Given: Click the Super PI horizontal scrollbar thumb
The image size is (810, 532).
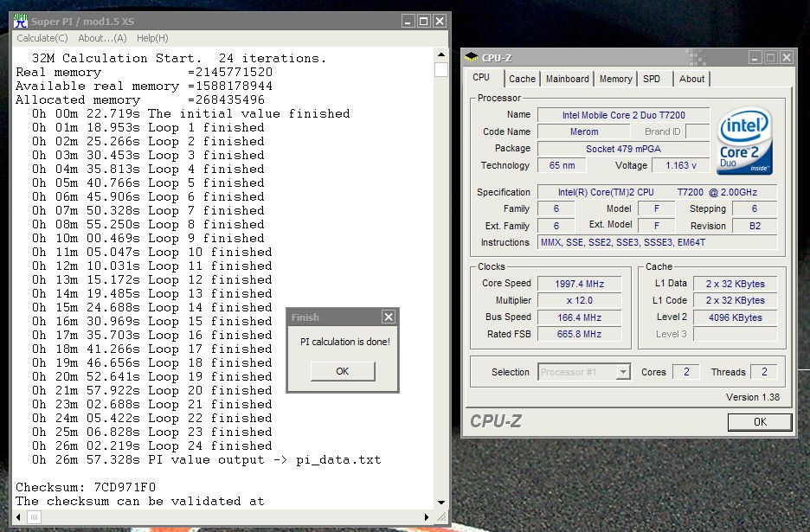Looking at the screenshot, I should pyautogui.click(x=34, y=517).
